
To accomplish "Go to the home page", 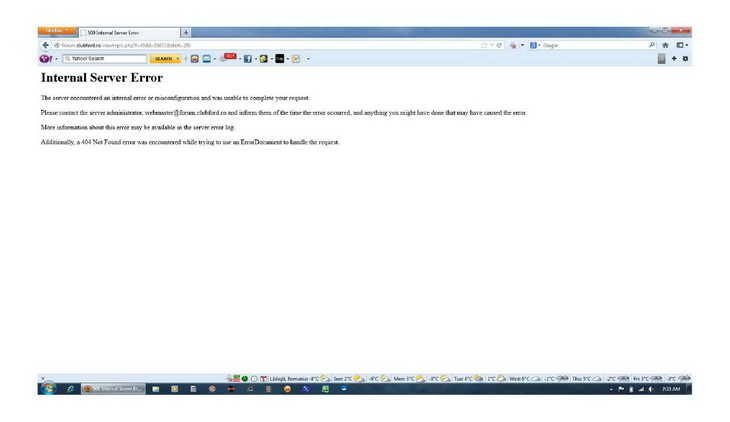I will click(x=665, y=45).
